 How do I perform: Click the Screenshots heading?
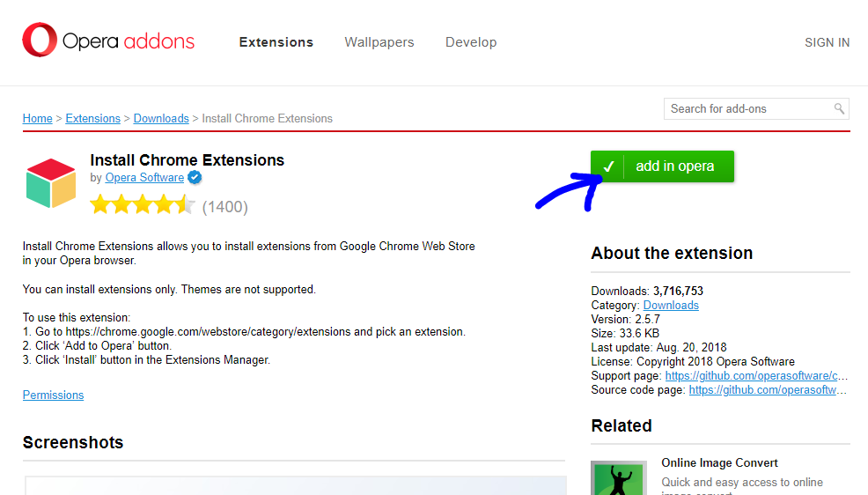coord(73,442)
